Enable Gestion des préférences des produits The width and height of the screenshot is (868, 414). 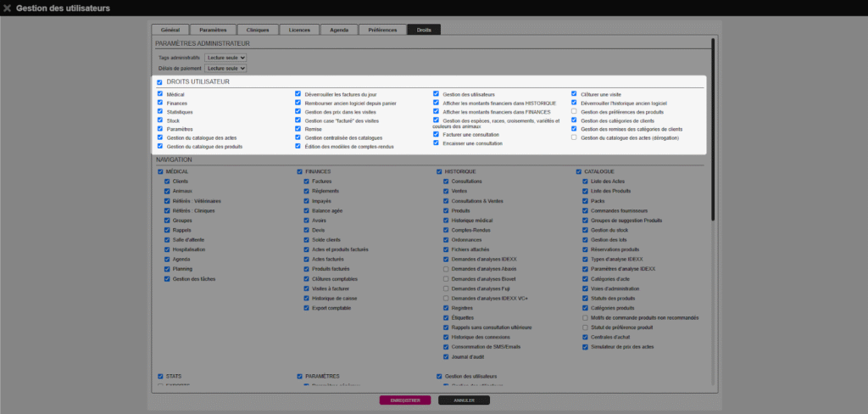click(574, 112)
